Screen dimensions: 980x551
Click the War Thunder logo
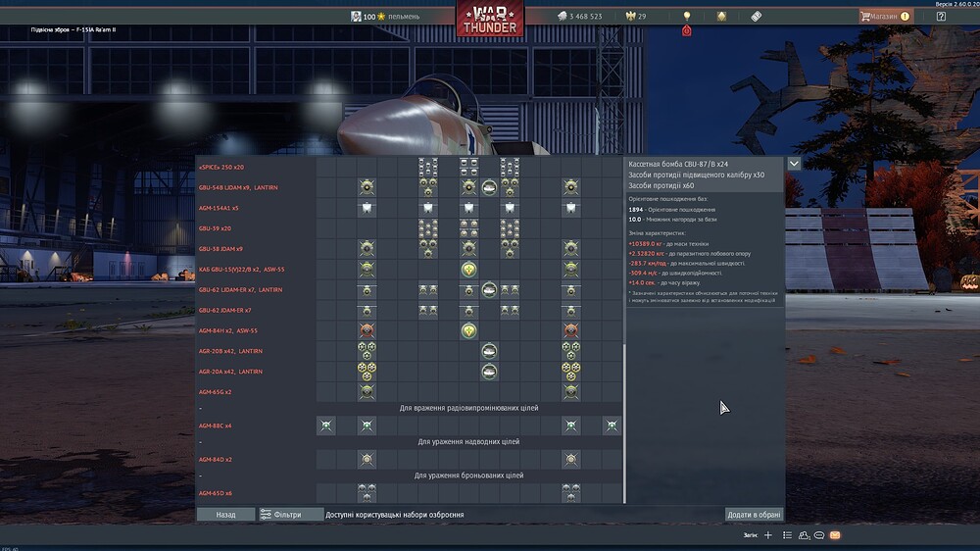coord(490,19)
